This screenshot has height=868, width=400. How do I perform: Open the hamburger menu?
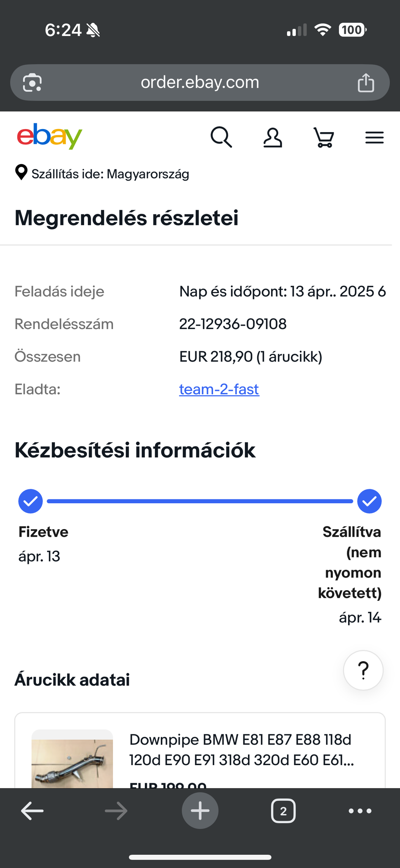pos(375,137)
